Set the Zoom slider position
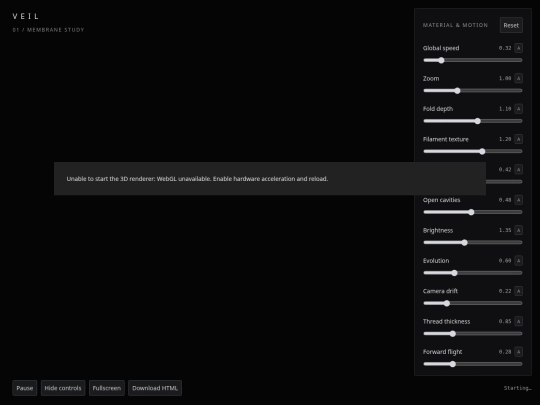The height and width of the screenshot is (405, 540). tap(472, 91)
